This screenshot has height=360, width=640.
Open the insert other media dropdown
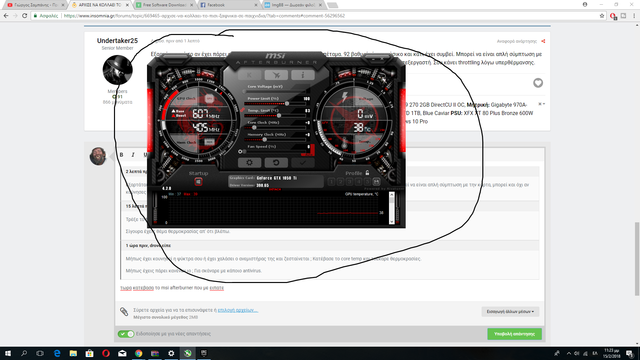(x=510, y=311)
